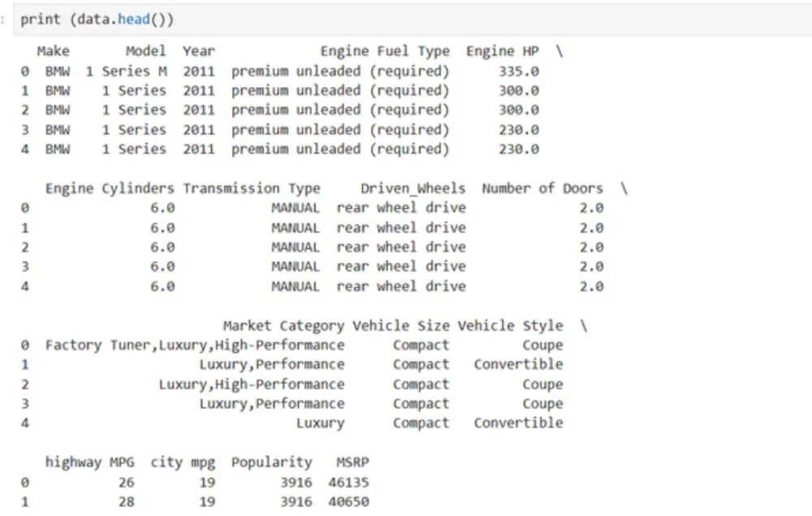Select the "Model" column header
Screen dimensions: 812x516
(x=145, y=50)
